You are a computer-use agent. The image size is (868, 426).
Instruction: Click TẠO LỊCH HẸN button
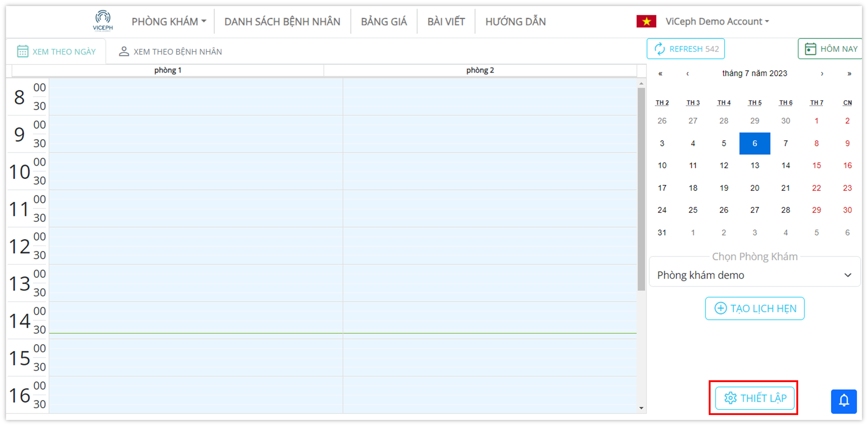pyautogui.click(x=754, y=308)
